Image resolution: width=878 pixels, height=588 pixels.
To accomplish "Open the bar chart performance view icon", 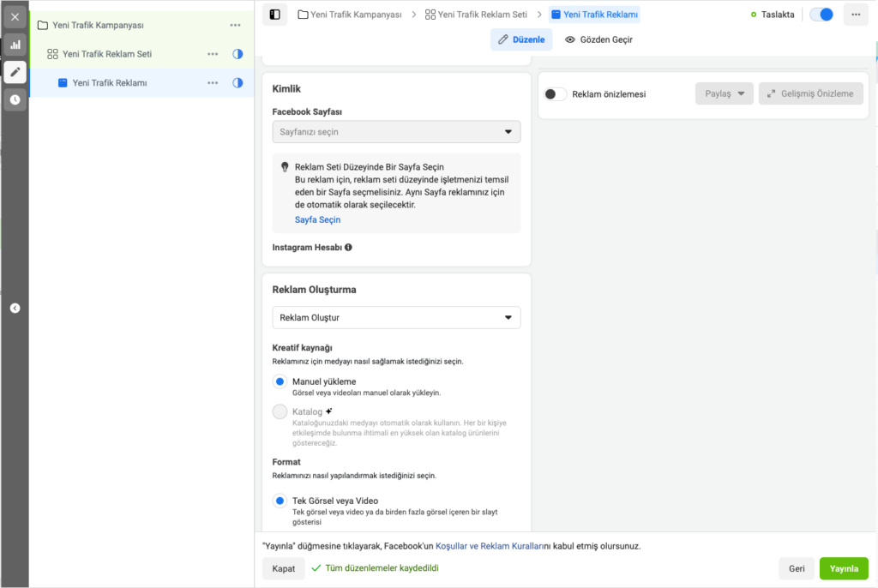I will click(15, 44).
